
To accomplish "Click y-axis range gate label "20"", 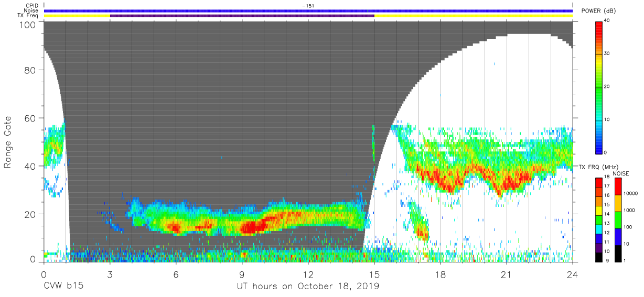I will [30, 214].
